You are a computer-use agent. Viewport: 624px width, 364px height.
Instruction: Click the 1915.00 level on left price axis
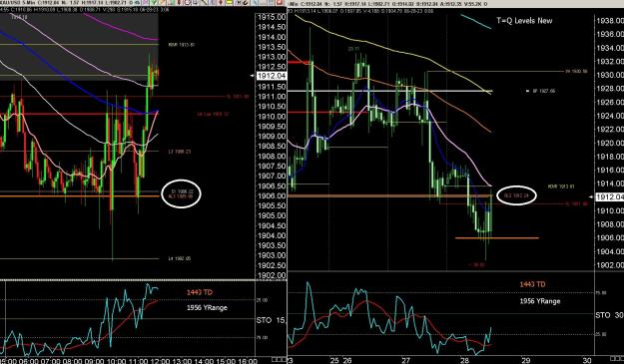point(272,17)
